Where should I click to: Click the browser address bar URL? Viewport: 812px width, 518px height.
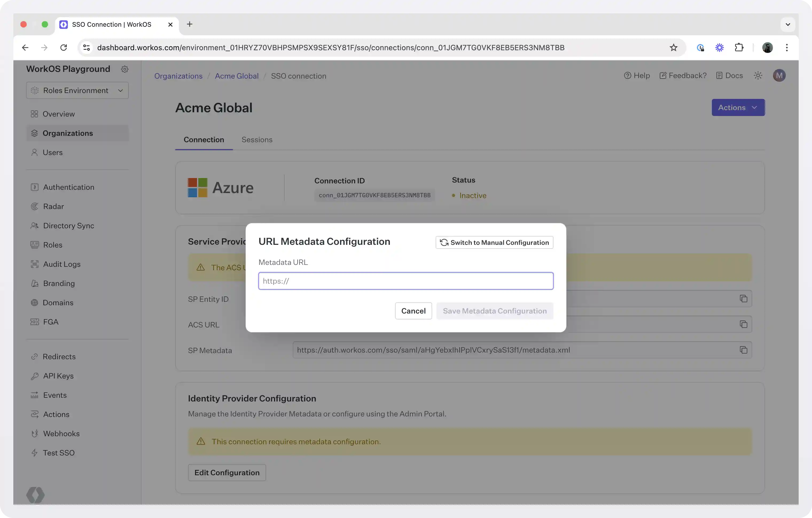click(x=330, y=48)
